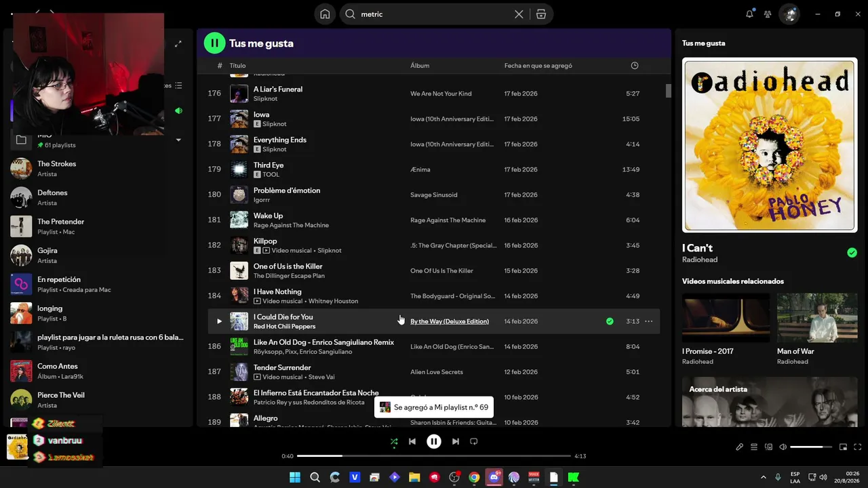The width and height of the screenshot is (868, 488).
Task: Select the track 'Tender Surrender'
Action: (x=434, y=372)
